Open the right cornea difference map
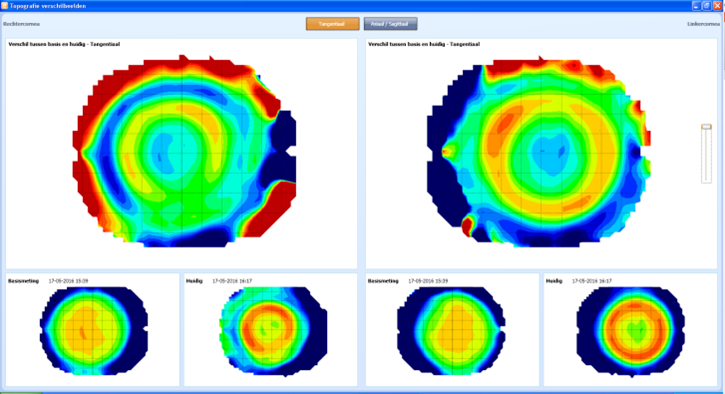This screenshot has width=725, height=394. 184,151
